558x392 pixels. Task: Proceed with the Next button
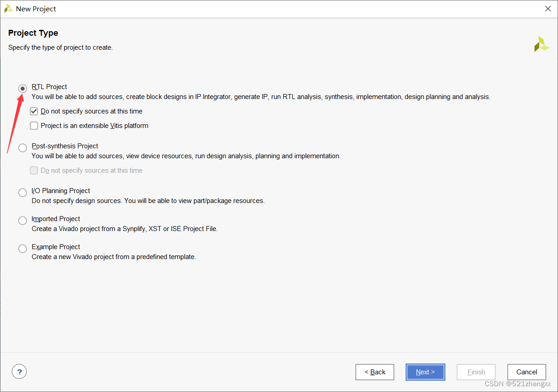point(426,372)
